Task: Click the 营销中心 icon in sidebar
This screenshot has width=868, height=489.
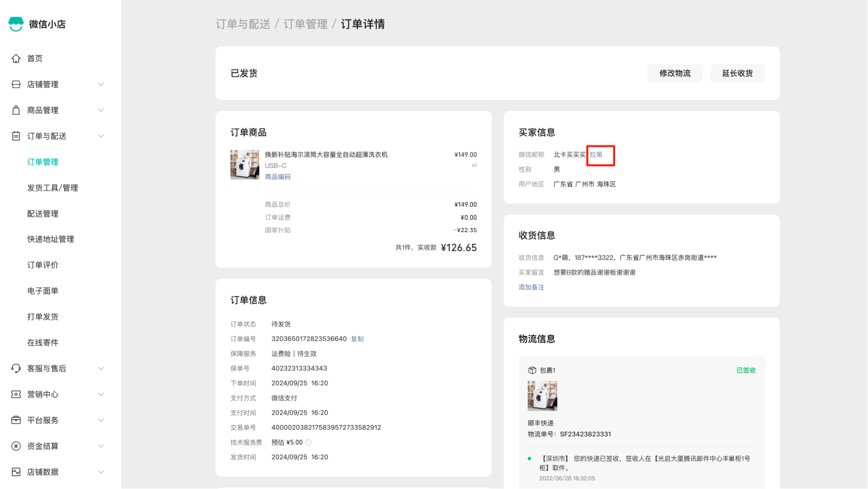Action: pos(16,394)
